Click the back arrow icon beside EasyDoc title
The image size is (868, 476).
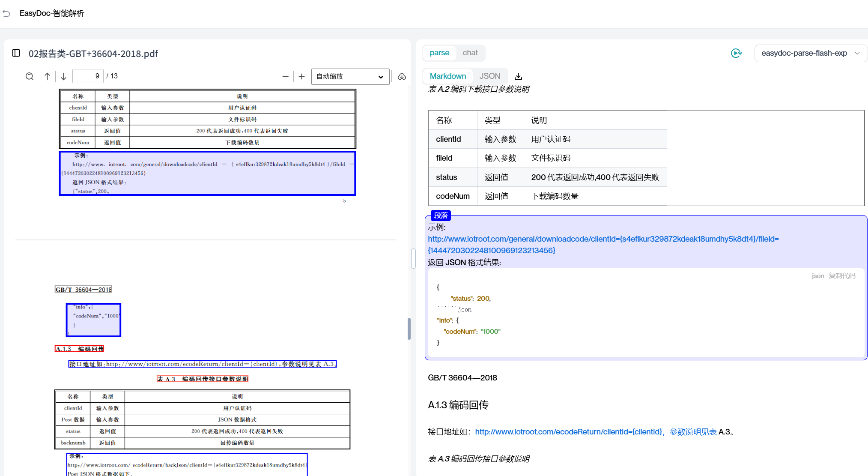6,13
